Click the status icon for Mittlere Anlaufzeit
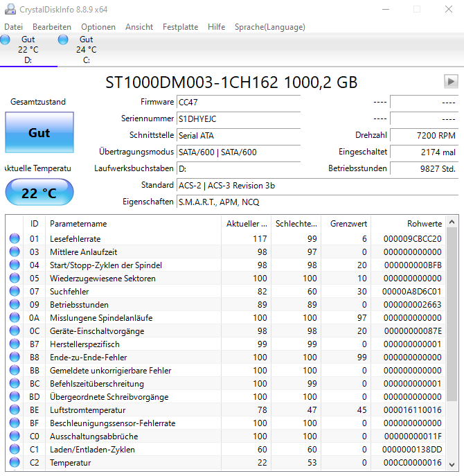This screenshot has width=464, height=476. pyautogui.click(x=15, y=252)
